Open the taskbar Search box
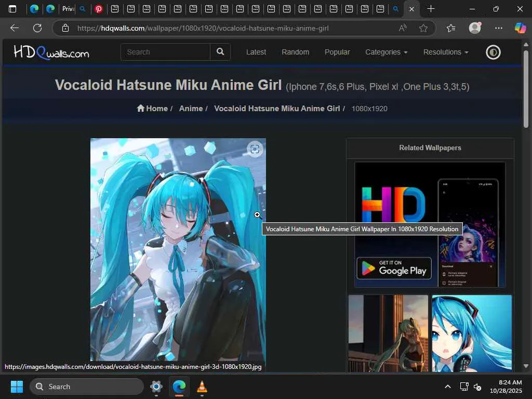The width and height of the screenshot is (532, 399). (x=87, y=387)
